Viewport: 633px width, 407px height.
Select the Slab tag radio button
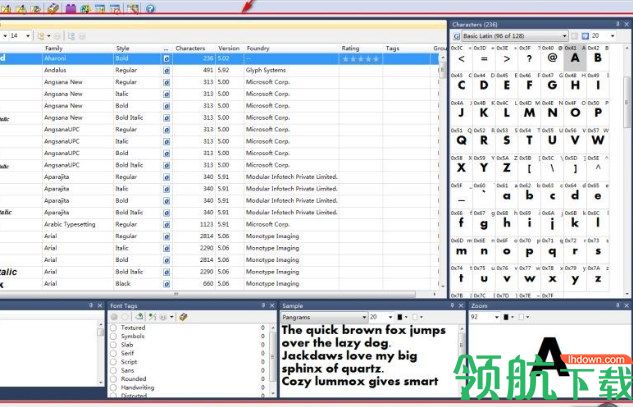(x=113, y=345)
